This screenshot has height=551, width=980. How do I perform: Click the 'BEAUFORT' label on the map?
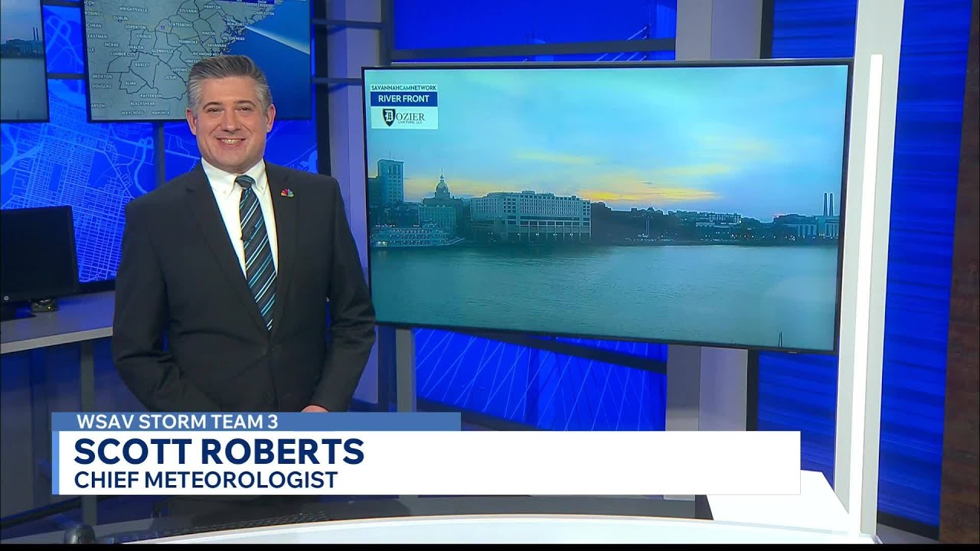(x=235, y=24)
